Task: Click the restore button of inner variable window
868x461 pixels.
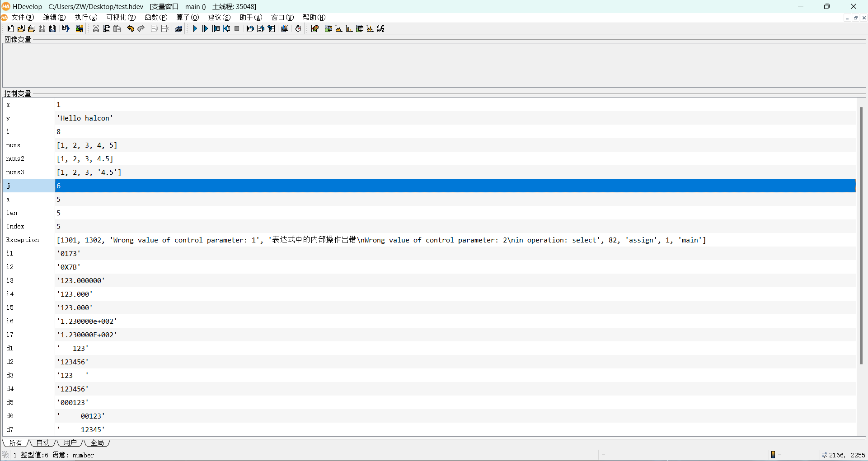Action: click(855, 18)
